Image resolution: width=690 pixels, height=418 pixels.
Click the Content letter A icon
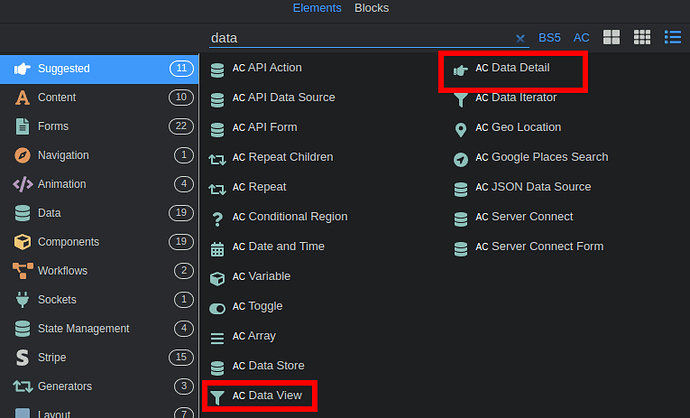click(x=22, y=97)
